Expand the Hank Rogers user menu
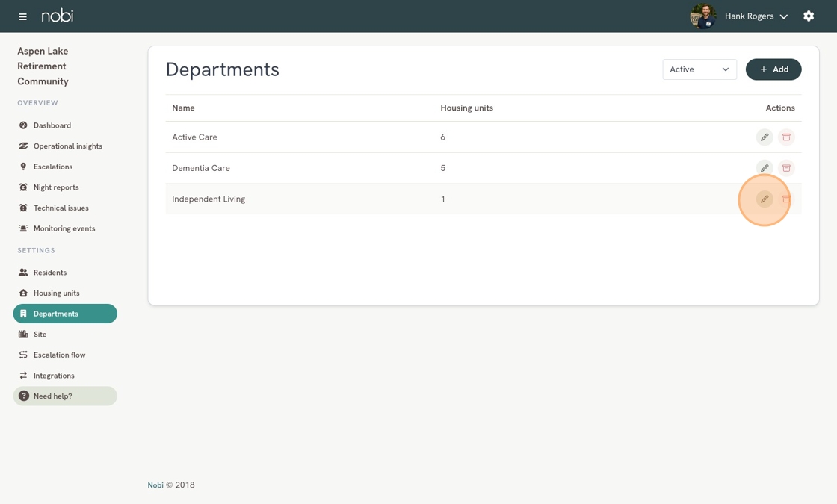The image size is (837, 504). click(756, 16)
